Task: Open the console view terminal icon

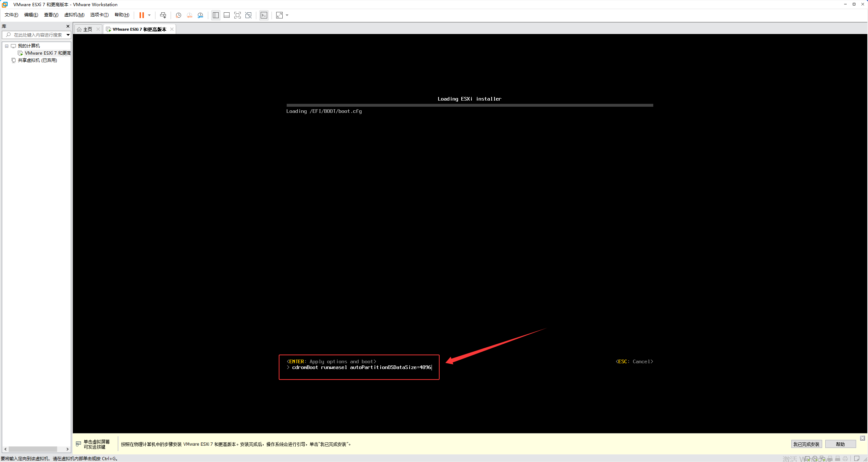Action: point(264,15)
